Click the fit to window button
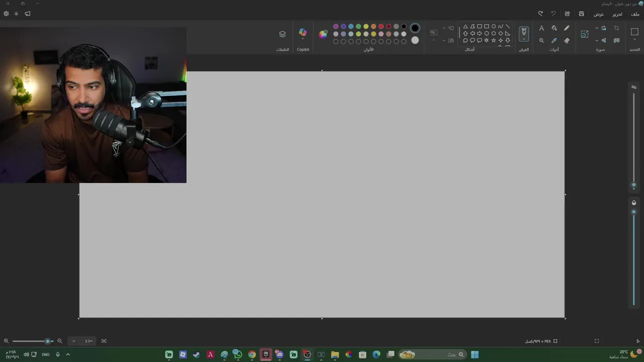This screenshot has width=644, height=362. (x=104, y=341)
